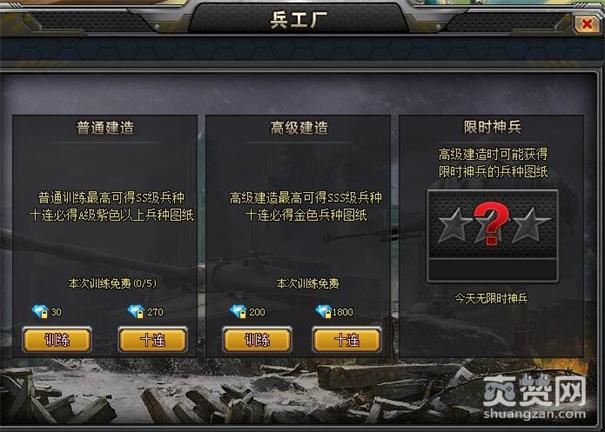The width and height of the screenshot is (605, 432).
Task: Click the left gray star icon
Action: [x=456, y=226]
